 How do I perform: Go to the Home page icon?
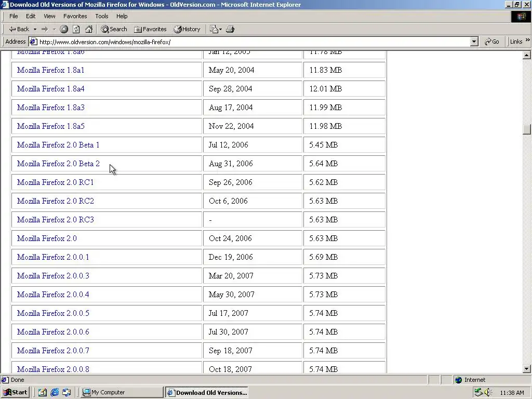[x=89, y=29]
